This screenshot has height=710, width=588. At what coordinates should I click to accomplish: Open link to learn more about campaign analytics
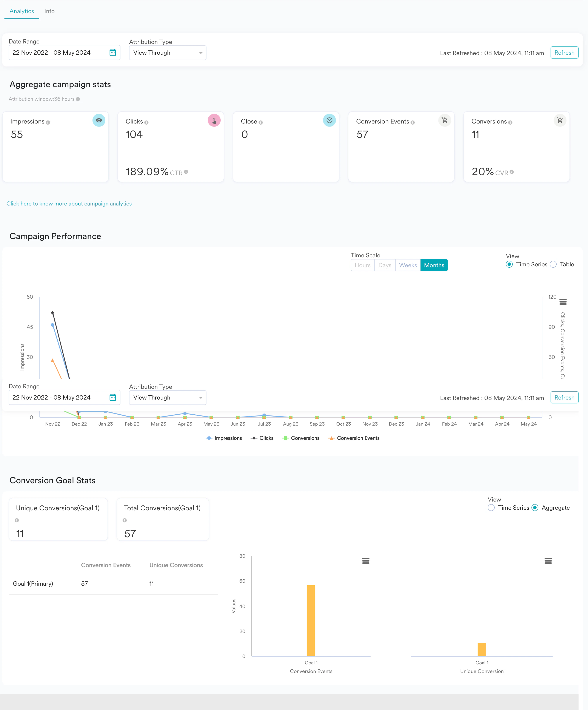click(69, 204)
